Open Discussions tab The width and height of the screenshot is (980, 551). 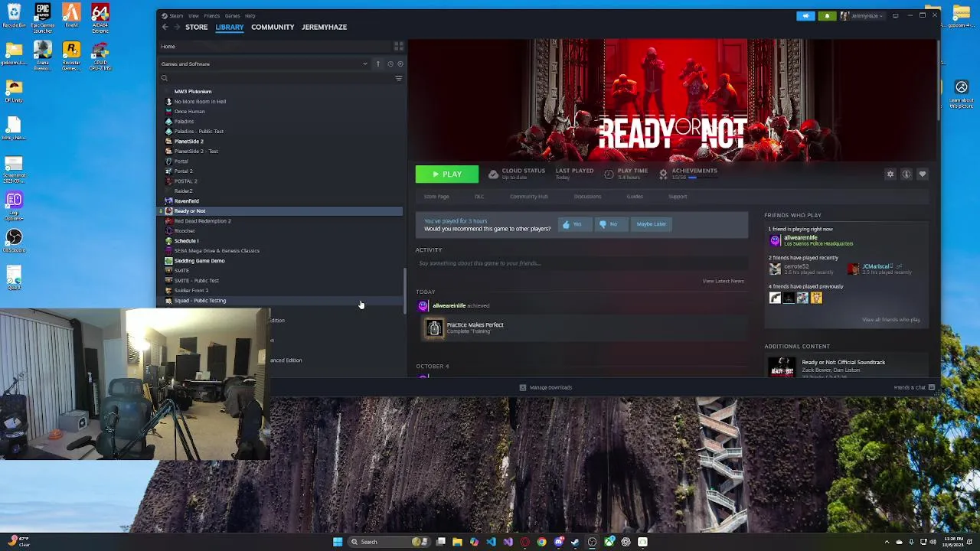click(x=588, y=197)
